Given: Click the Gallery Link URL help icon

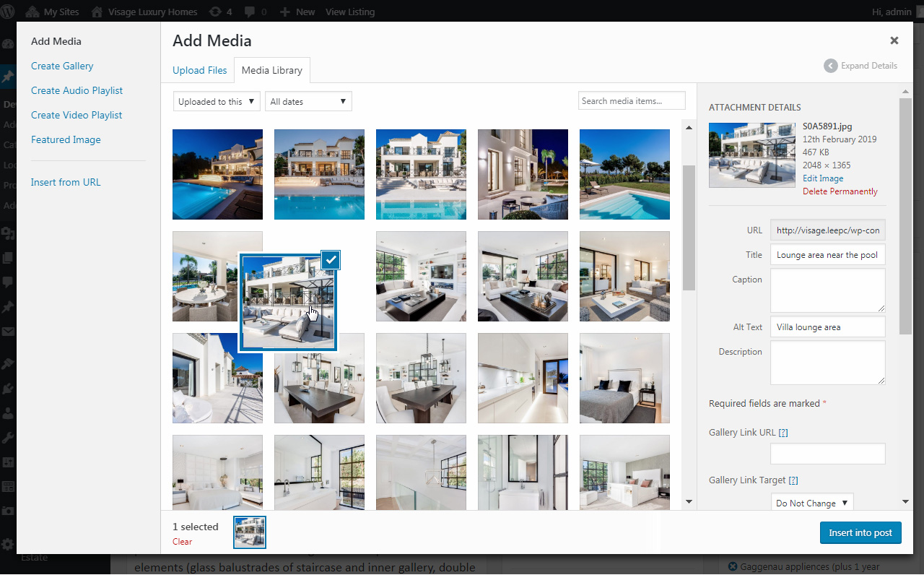Looking at the screenshot, I should (783, 433).
